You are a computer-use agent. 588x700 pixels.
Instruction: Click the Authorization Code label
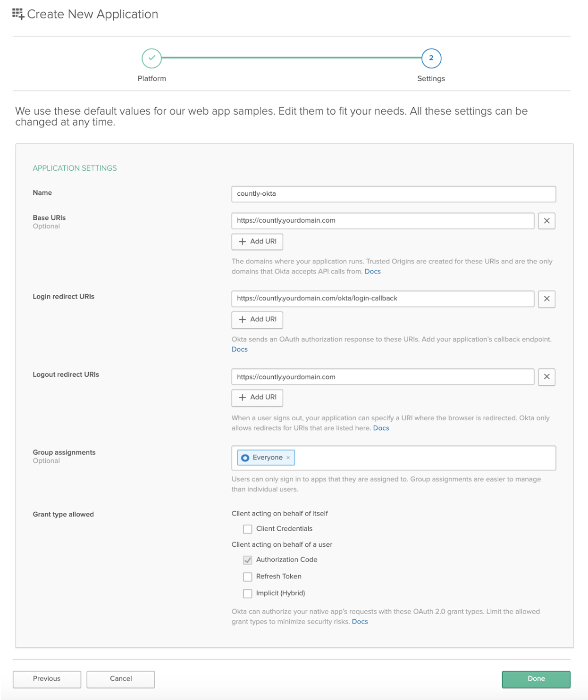coord(286,560)
